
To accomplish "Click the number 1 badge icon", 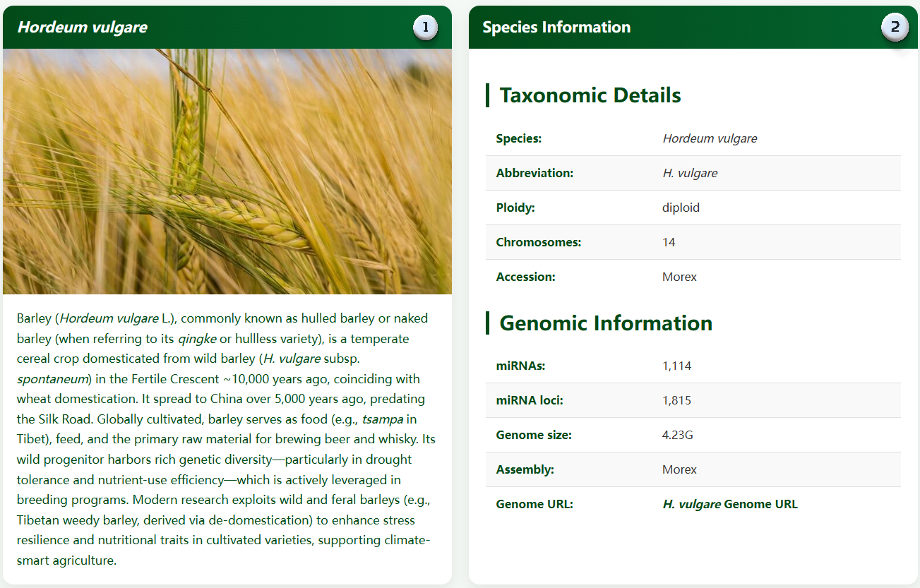I will pos(425,28).
